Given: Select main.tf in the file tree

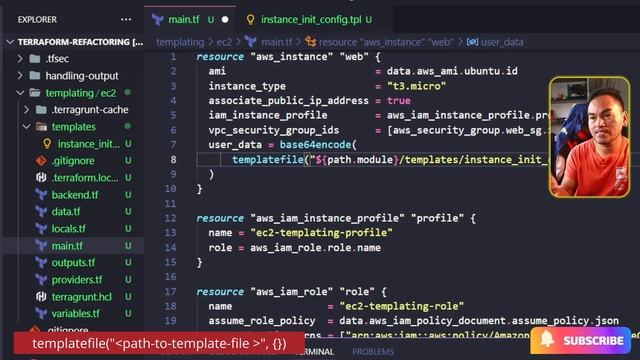Looking at the screenshot, I should (x=67, y=246).
